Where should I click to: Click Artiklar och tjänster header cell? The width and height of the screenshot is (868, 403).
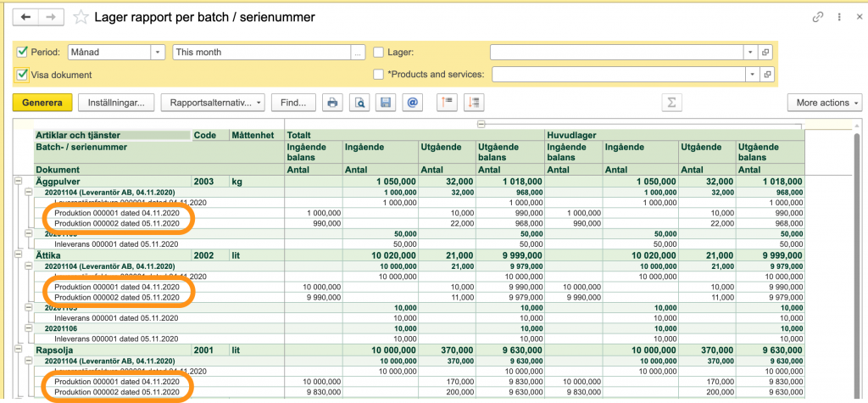(113, 135)
